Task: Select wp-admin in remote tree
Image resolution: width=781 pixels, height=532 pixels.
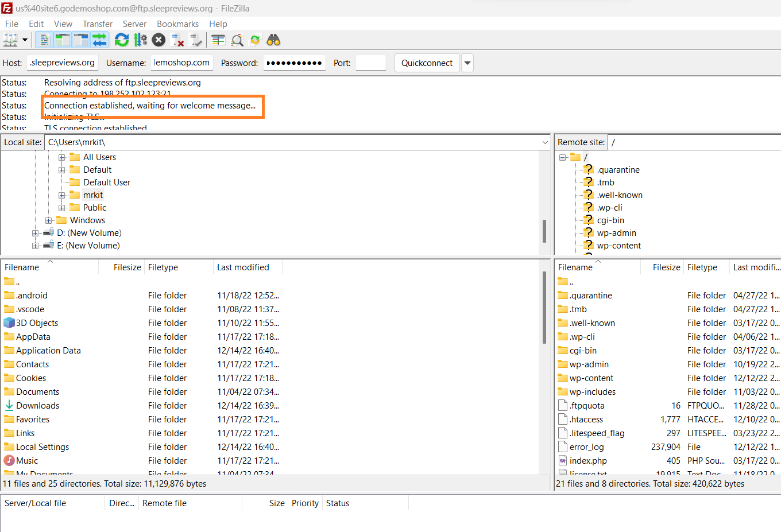Action: point(616,233)
